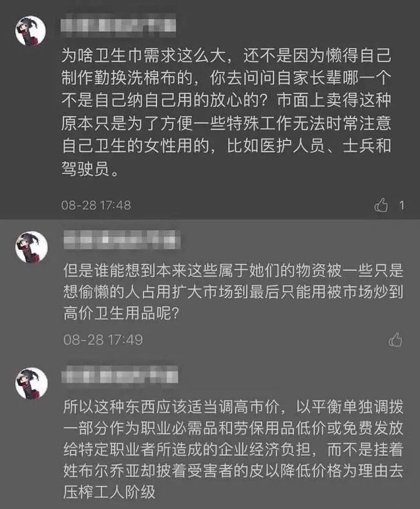Open the first commenter's anime avatar
The image size is (420, 509).
click(30, 31)
